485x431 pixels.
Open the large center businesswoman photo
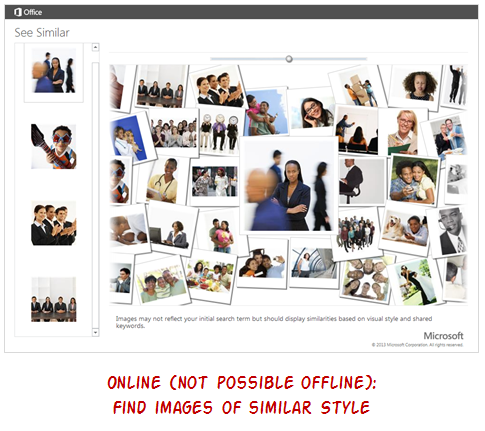click(289, 185)
